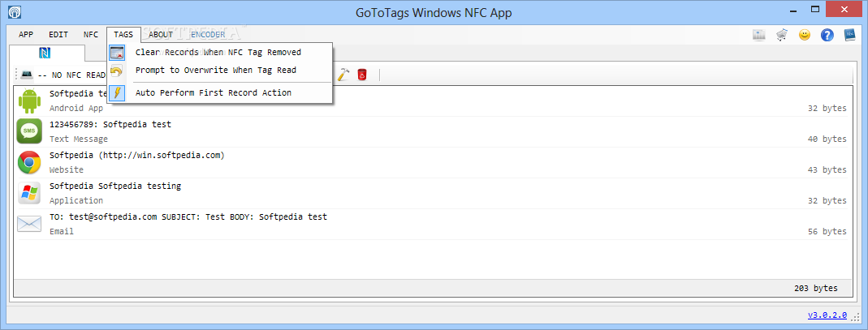
Task: Click the '40 bytes' size value
Action: coord(827,139)
